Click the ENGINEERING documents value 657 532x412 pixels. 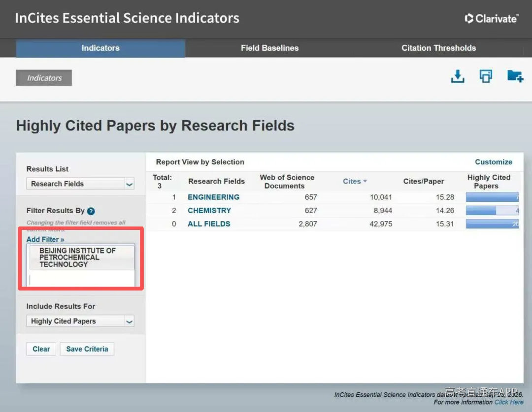(x=311, y=197)
